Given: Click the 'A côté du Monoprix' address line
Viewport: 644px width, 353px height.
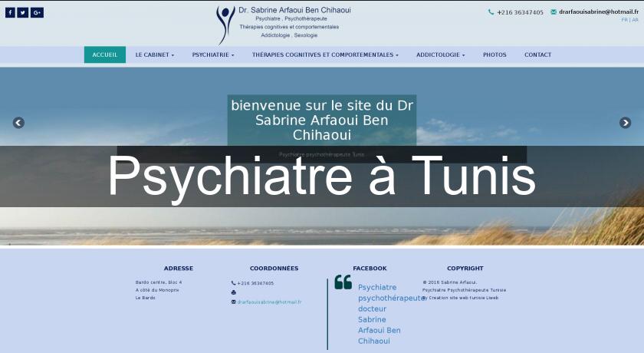Looking at the screenshot, I should [157, 290].
